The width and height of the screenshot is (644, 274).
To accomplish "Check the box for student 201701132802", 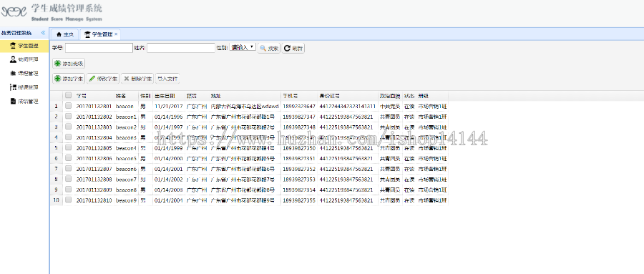I will (68, 117).
